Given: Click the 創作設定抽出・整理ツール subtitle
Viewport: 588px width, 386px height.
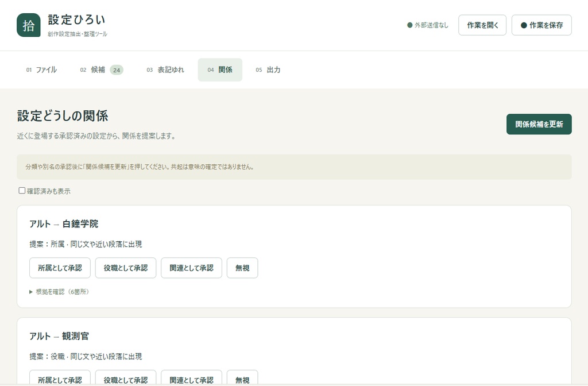Looking at the screenshot, I should (78, 34).
